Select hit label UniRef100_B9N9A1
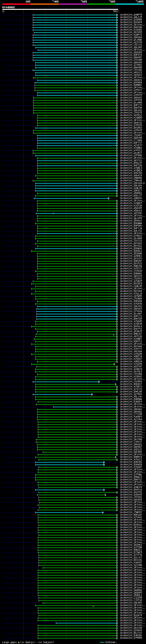Image resolution: width=146 pixels, height=644 pixels. (x=131, y=273)
